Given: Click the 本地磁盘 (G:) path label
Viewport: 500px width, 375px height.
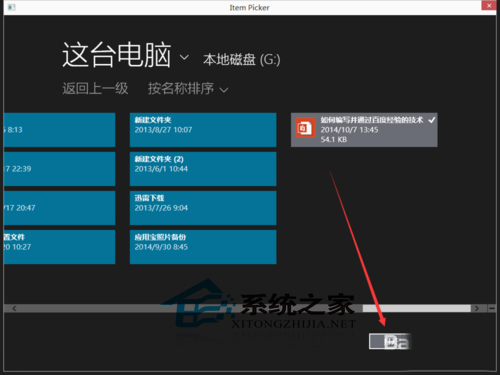Looking at the screenshot, I should [x=242, y=60].
